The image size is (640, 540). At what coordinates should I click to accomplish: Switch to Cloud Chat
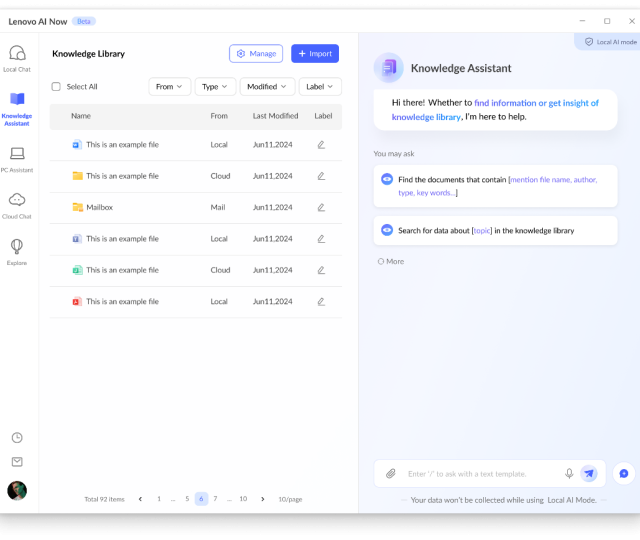[17, 205]
